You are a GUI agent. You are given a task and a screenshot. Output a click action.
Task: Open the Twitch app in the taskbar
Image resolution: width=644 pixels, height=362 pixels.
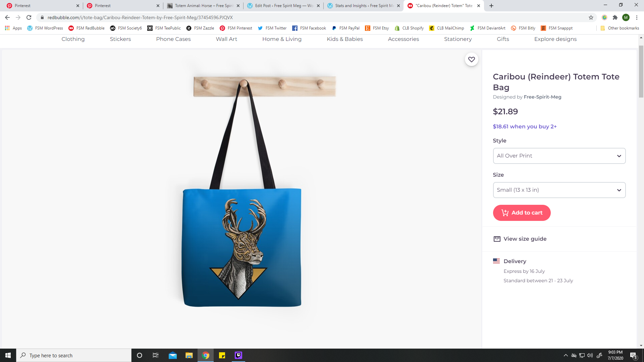[238, 355]
